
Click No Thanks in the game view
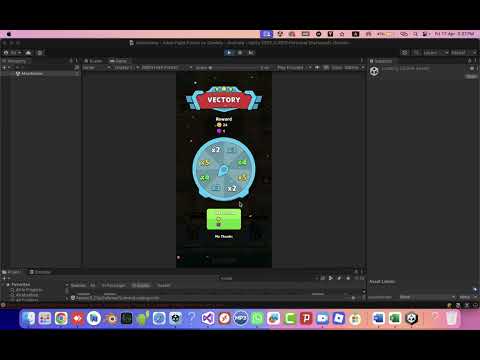pos(224,236)
